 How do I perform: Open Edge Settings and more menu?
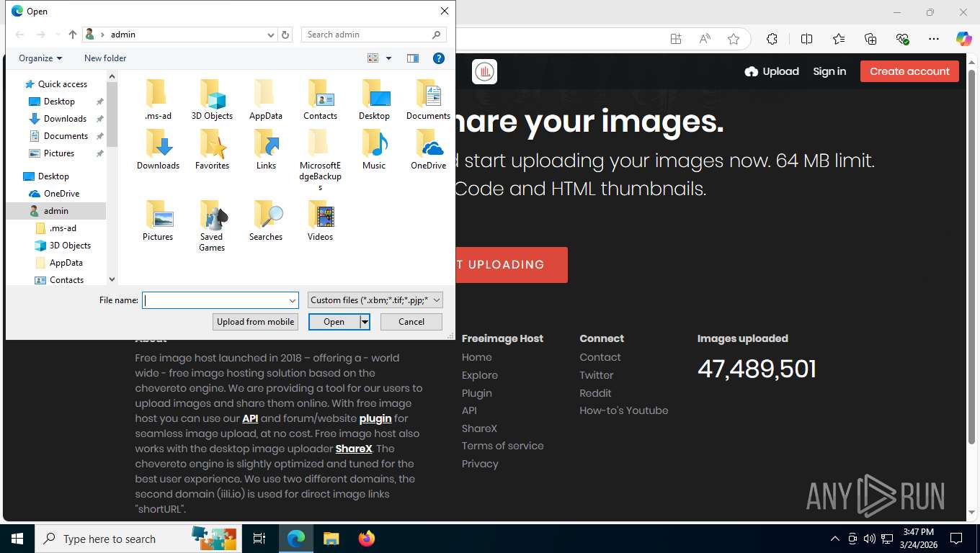click(934, 39)
